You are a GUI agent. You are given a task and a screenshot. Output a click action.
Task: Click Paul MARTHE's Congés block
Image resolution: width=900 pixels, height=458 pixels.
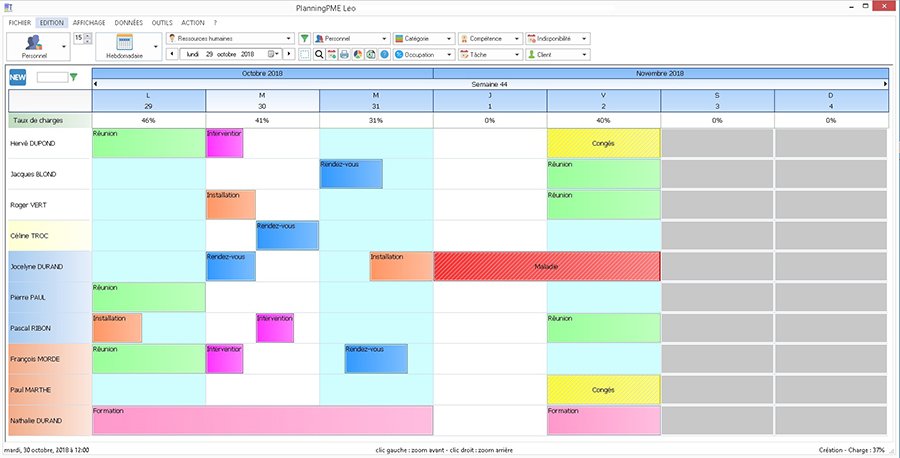click(x=603, y=390)
